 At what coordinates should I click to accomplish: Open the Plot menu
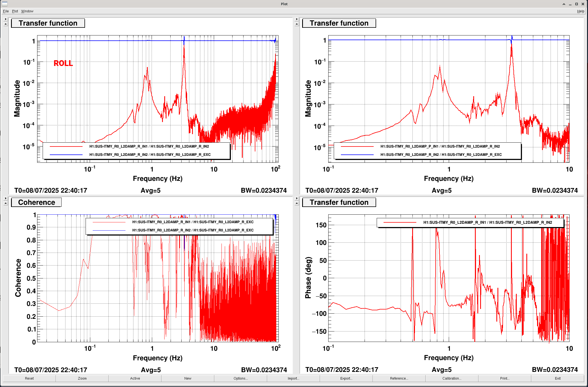point(15,11)
